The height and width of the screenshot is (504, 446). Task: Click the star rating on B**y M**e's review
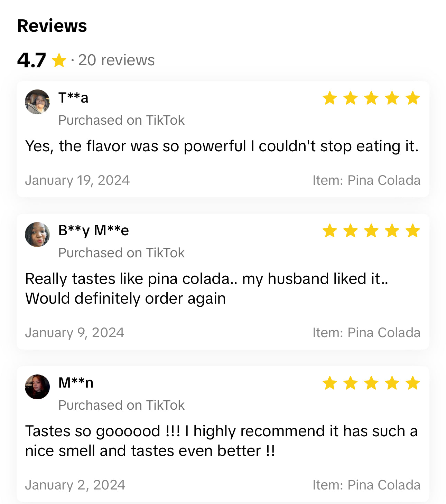[371, 231]
